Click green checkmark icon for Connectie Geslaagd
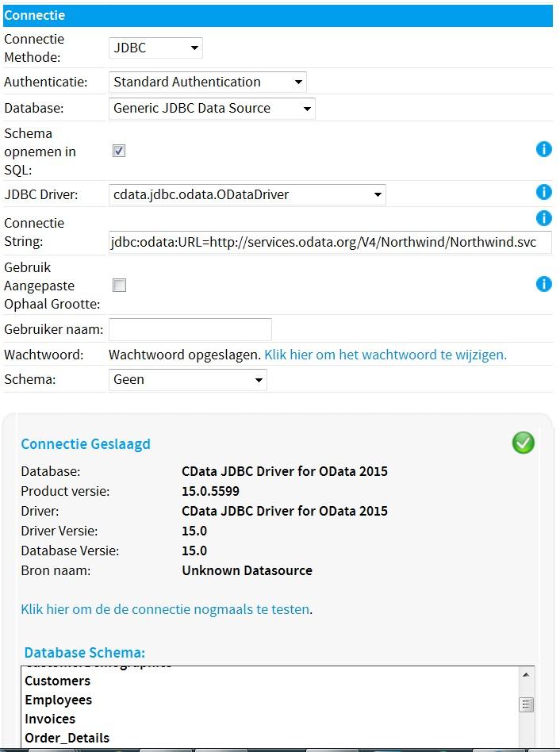The image size is (560, 752). click(523, 443)
